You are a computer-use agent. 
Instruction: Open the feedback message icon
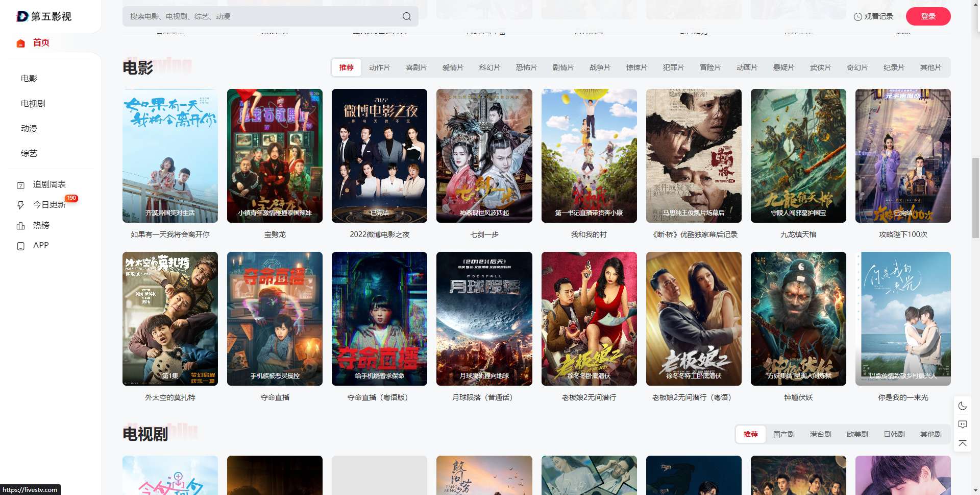(962, 425)
